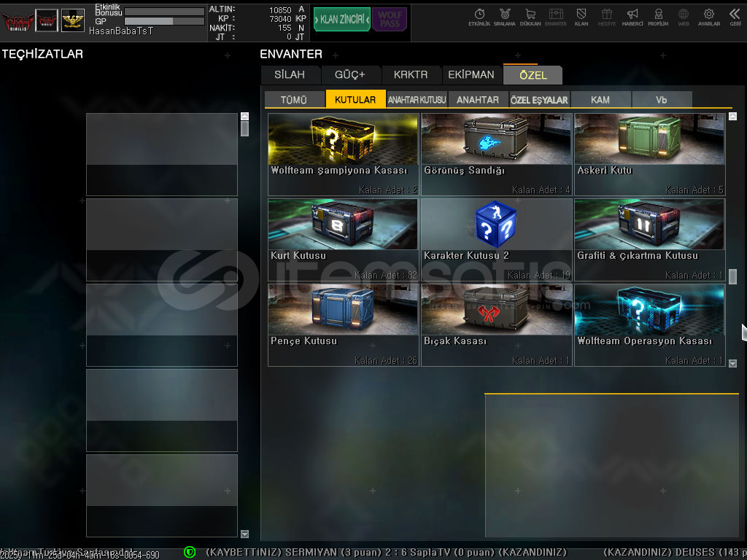
Task: Open the HEDİYE gift icon
Action: coord(607,17)
